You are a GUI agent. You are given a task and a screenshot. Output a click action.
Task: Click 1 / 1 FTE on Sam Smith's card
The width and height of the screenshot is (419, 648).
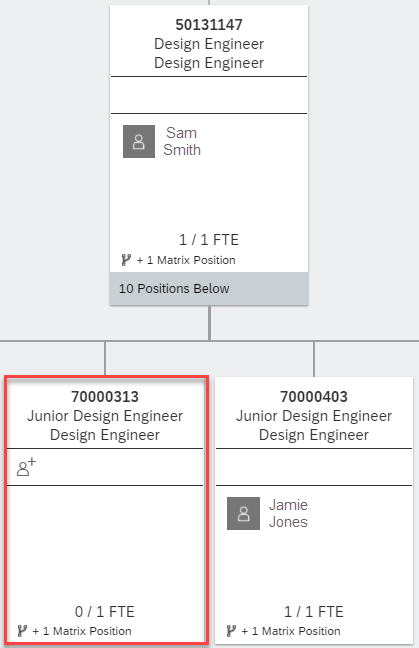209,240
